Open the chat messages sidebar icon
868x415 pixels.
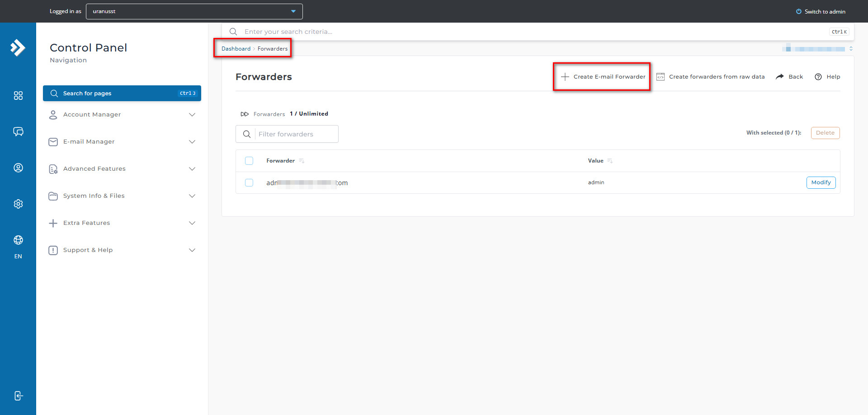tap(18, 131)
